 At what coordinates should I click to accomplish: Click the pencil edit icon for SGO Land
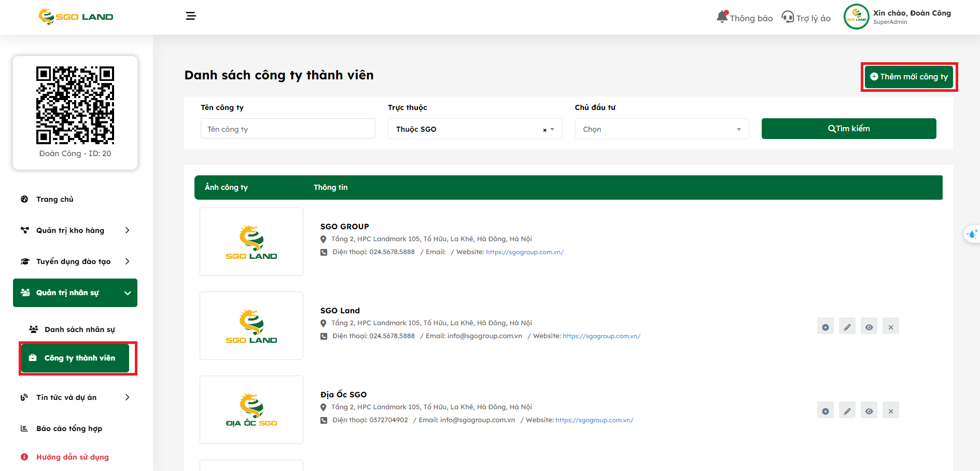coord(847,327)
